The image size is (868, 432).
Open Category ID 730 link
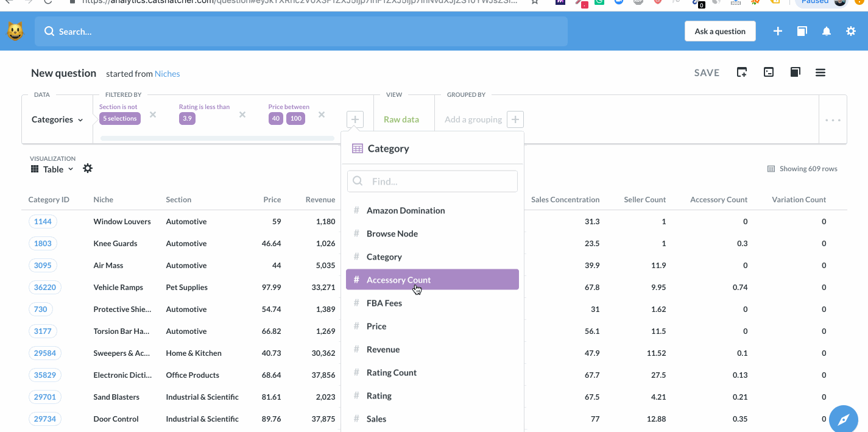click(x=40, y=309)
